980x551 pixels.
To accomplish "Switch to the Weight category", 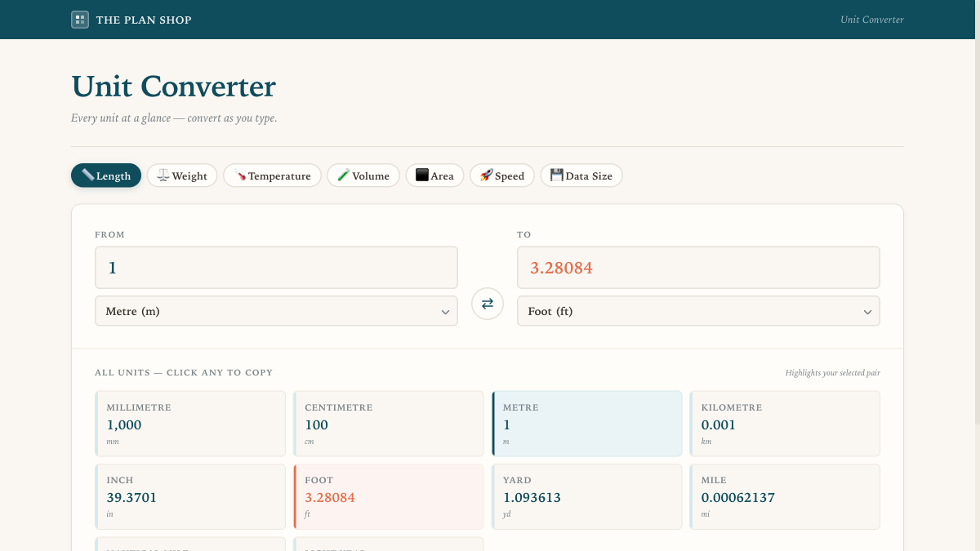I will [182, 176].
